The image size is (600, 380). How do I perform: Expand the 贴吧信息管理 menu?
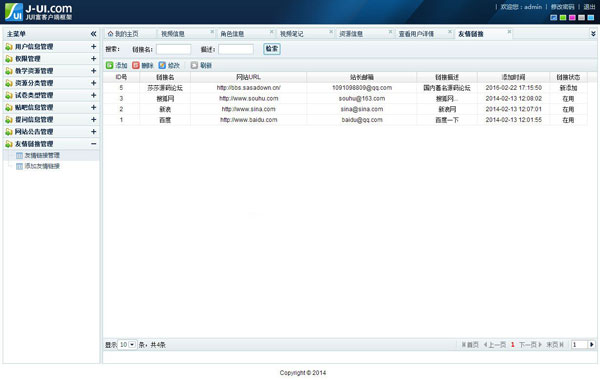coord(93,108)
